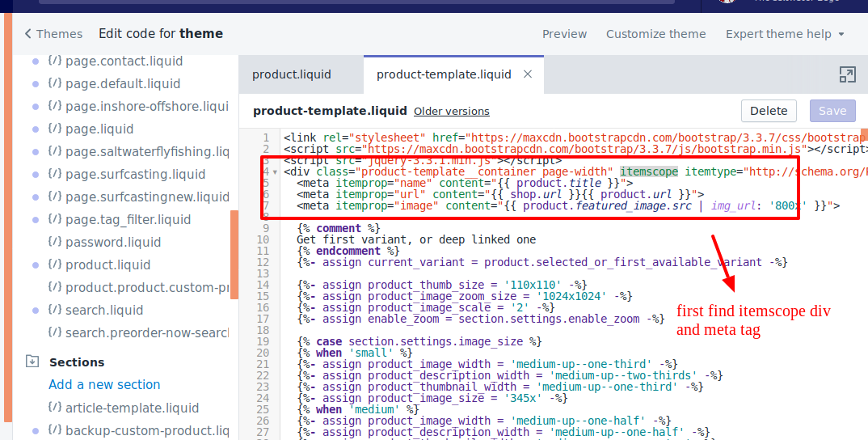This screenshot has width=868, height=440.
Task: Click the Preview link
Action: (565, 34)
